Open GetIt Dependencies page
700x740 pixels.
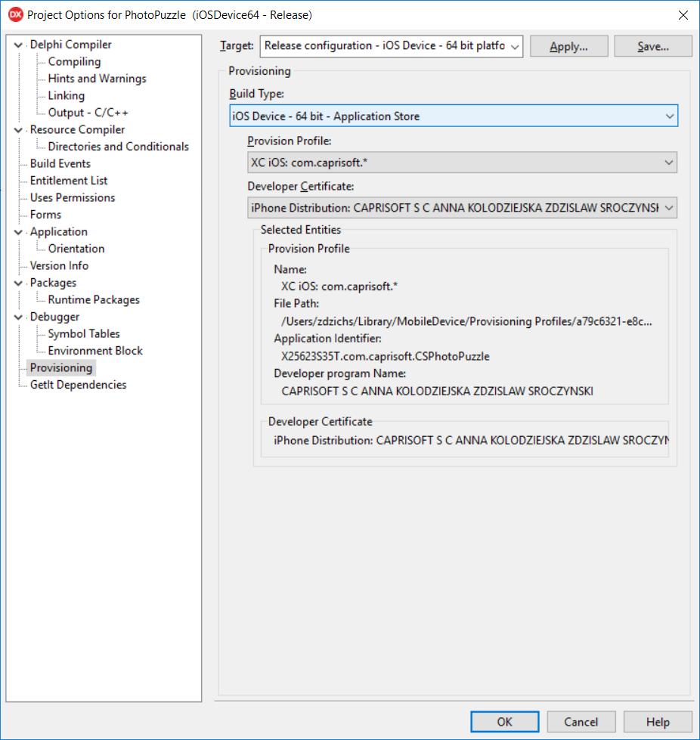coord(79,384)
